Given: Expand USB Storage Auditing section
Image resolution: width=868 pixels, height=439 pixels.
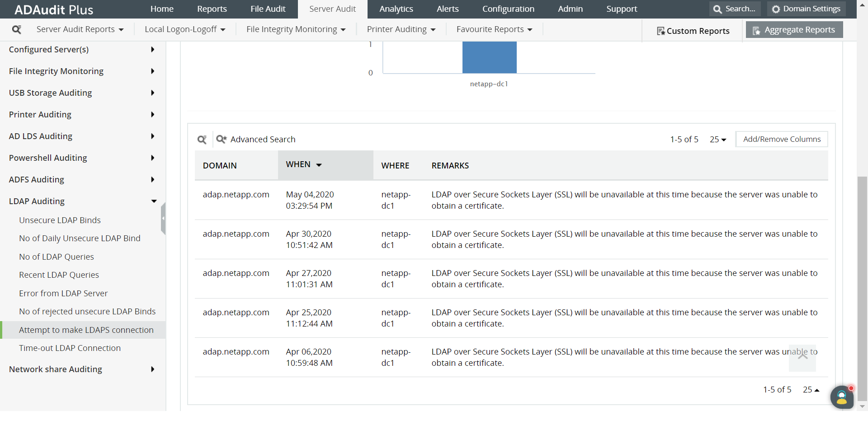Looking at the screenshot, I should (83, 93).
